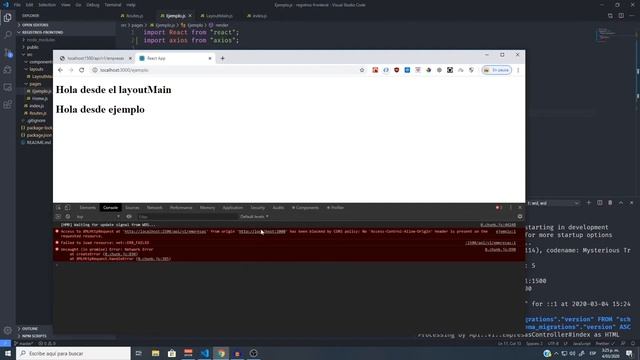Switch to the DevTools Application tab
Screen dimensions: 640x360
233,208
